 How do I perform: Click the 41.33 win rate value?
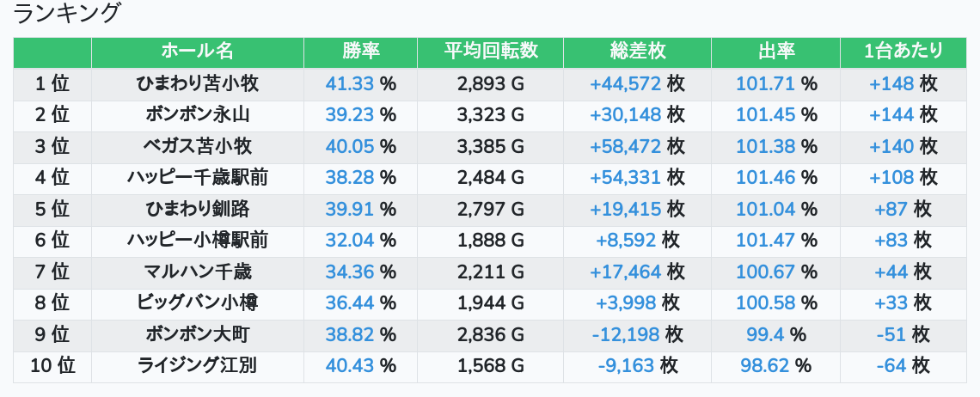[349, 83]
